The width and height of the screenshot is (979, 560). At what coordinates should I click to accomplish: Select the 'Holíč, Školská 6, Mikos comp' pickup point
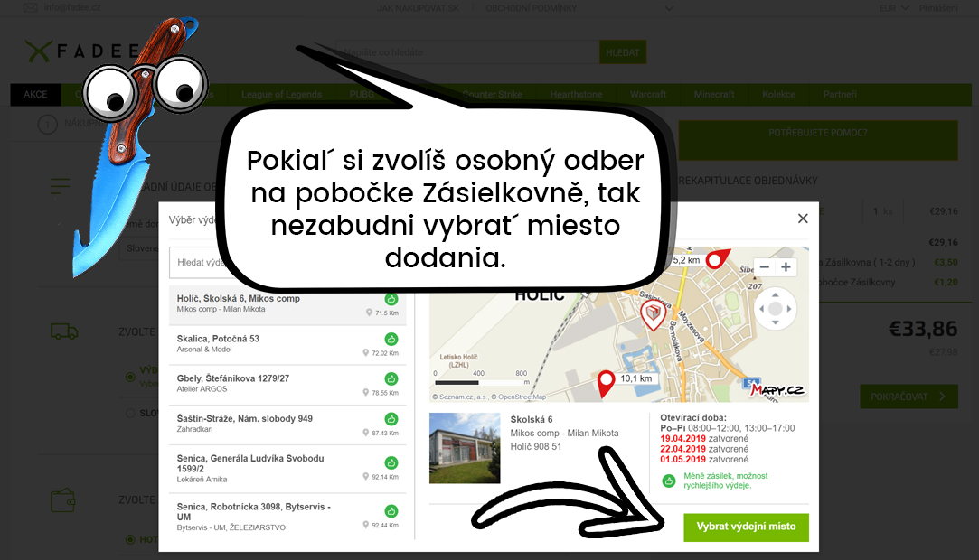[x=287, y=305]
